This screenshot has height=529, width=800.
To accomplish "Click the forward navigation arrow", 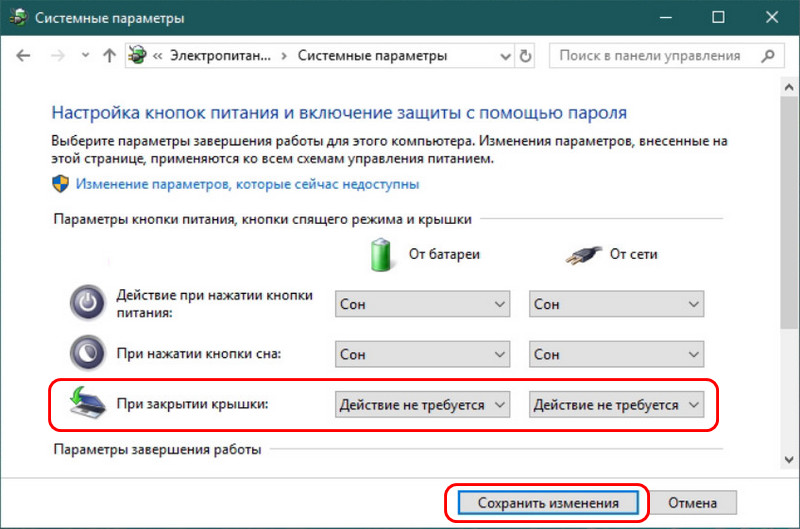I will coord(58,56).
